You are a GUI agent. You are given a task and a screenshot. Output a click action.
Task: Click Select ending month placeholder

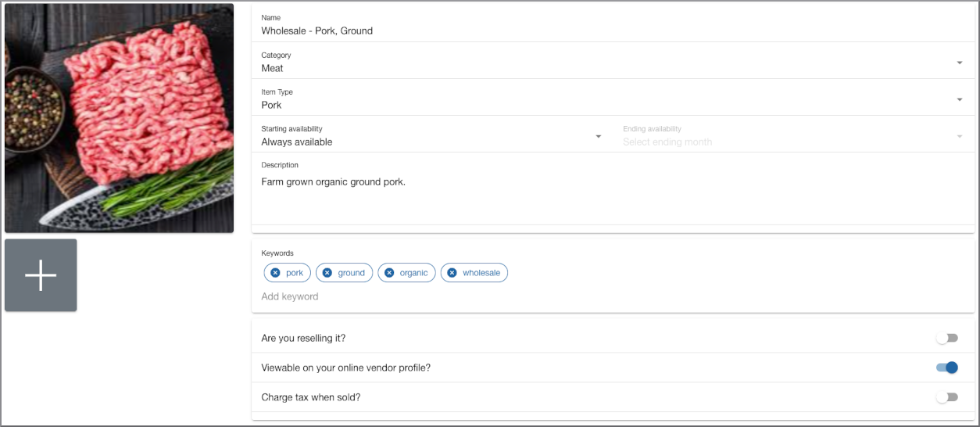(x=667, y=142)
